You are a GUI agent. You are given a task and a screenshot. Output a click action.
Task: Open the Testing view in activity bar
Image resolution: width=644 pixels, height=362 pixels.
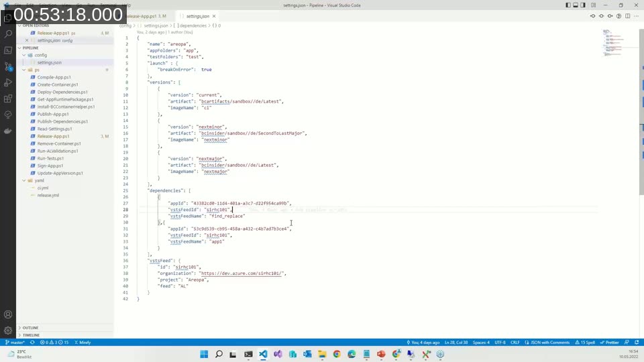click(8, 115)
